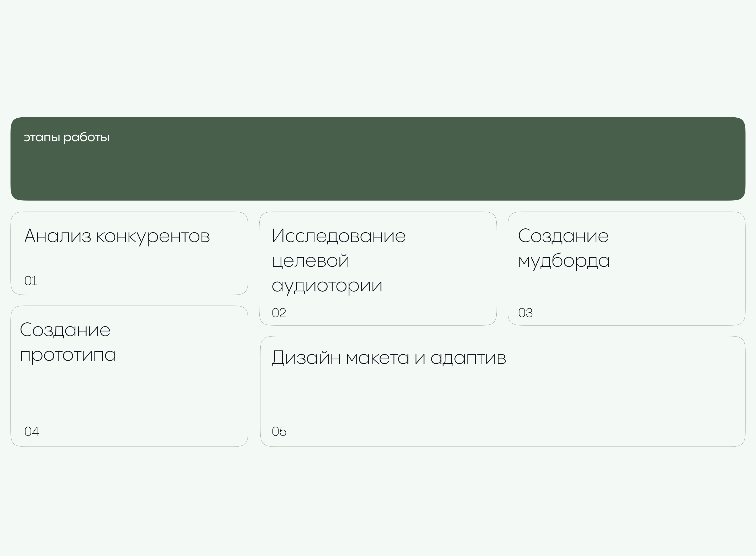
Task: Click the number 04 label
Action: 31,431
